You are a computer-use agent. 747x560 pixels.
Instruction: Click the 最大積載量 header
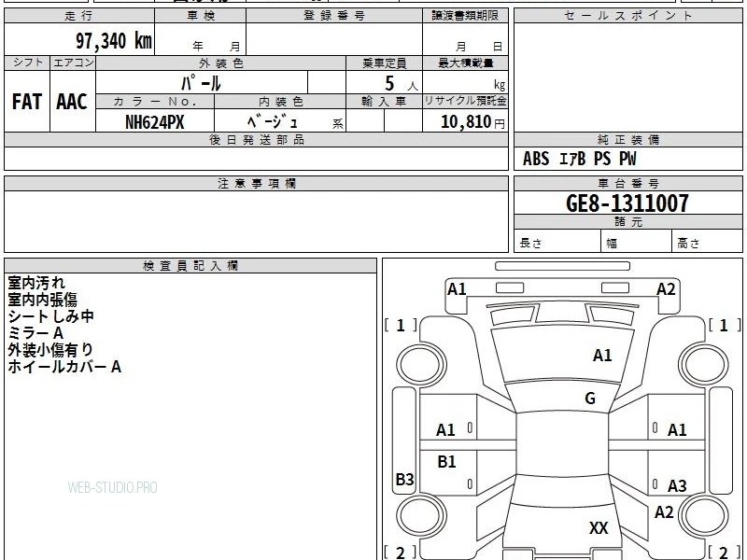[465, 63]
